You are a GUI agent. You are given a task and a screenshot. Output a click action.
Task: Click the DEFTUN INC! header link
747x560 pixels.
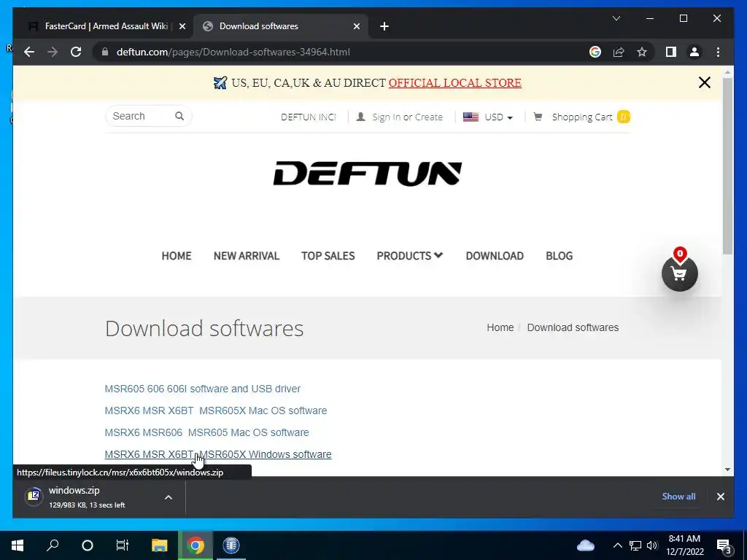pyautogui.click(x=309, y=117)
